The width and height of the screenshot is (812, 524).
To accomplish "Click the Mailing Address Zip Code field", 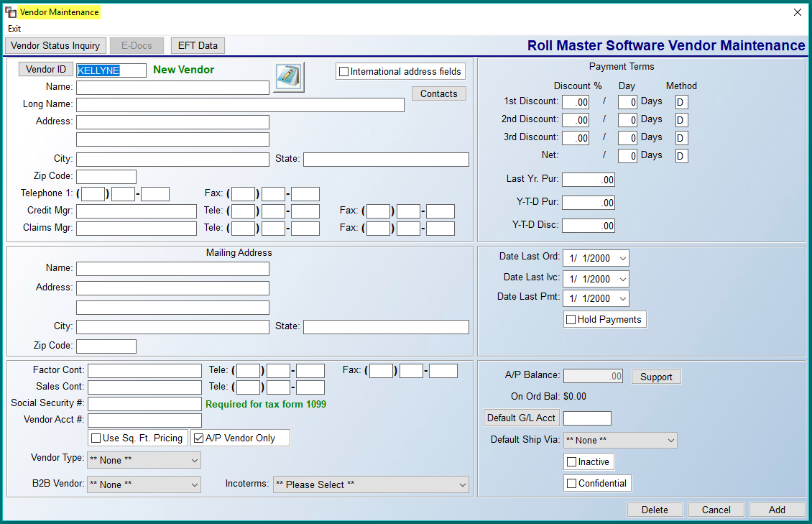I will (106, 346).
